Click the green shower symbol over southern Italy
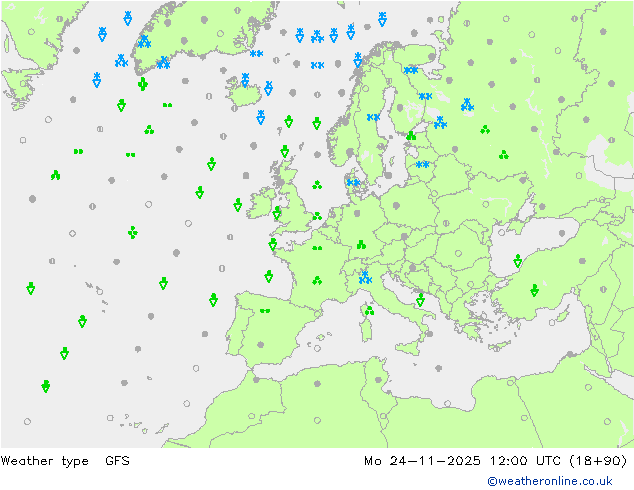This screenshot has height=490, width=634. click(x=420, y=300)
